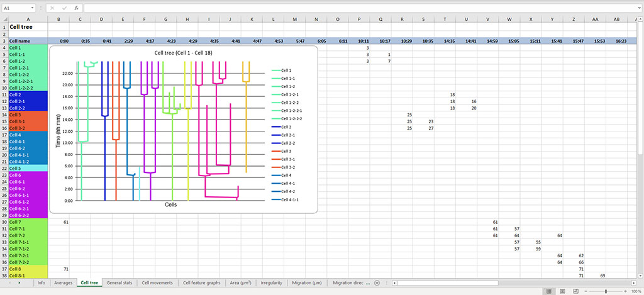
Task: Select the 'Cell 2' row label
Action: 28,94
